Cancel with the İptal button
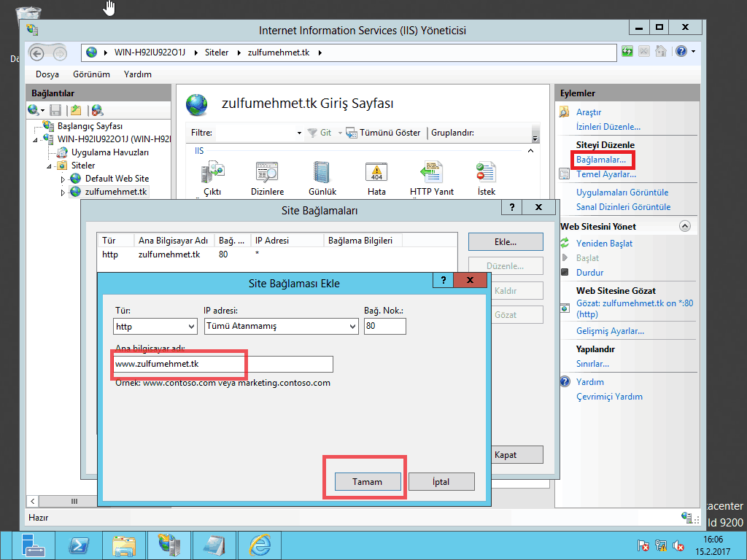Viewport: 747px width, 560px height. (441, 481)
